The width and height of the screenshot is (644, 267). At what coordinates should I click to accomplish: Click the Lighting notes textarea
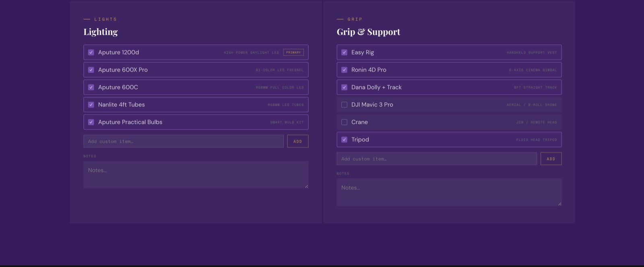[196, 175]
